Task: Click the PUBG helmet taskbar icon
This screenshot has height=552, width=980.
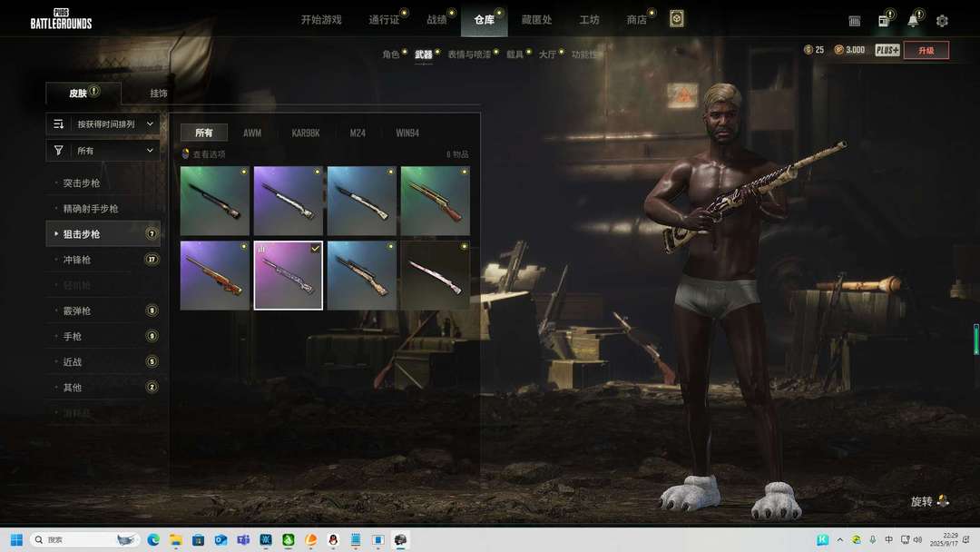Action: pyautogui.click(x=401, y=539)
